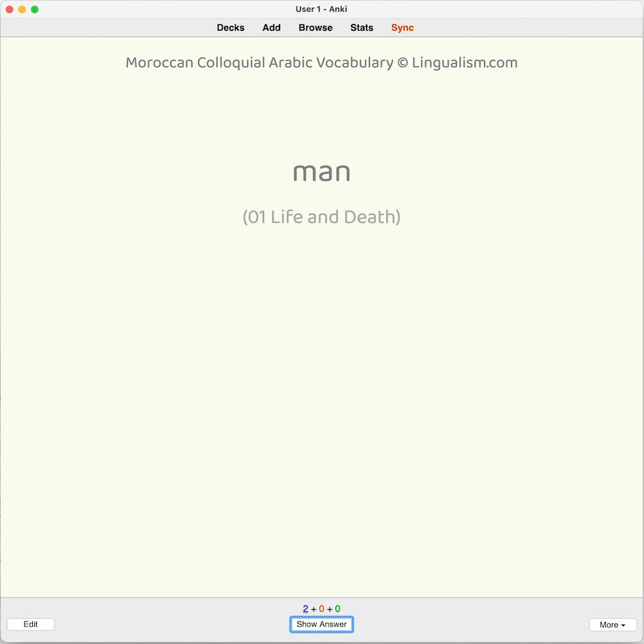Click the dropdown arrow on More button
Viewport: 644px width, 644px height.
coord(623,625)
